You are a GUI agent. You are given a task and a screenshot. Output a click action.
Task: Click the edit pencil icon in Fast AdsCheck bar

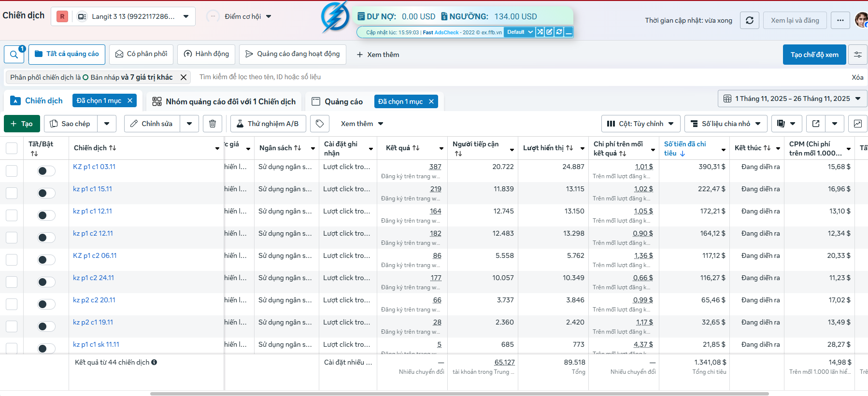pyautogui.click(x=550, y=32)
